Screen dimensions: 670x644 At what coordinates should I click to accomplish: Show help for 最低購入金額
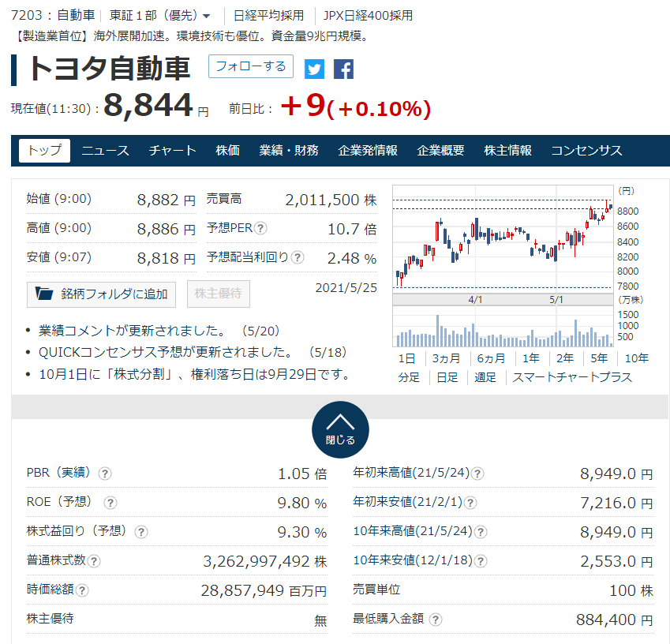436,620
